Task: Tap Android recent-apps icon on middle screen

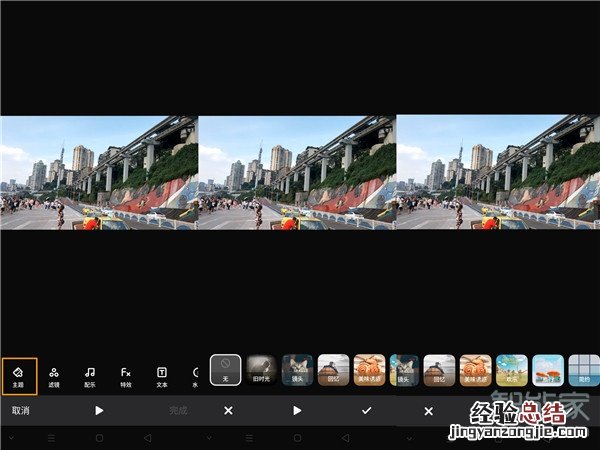Action: point(249,438)
